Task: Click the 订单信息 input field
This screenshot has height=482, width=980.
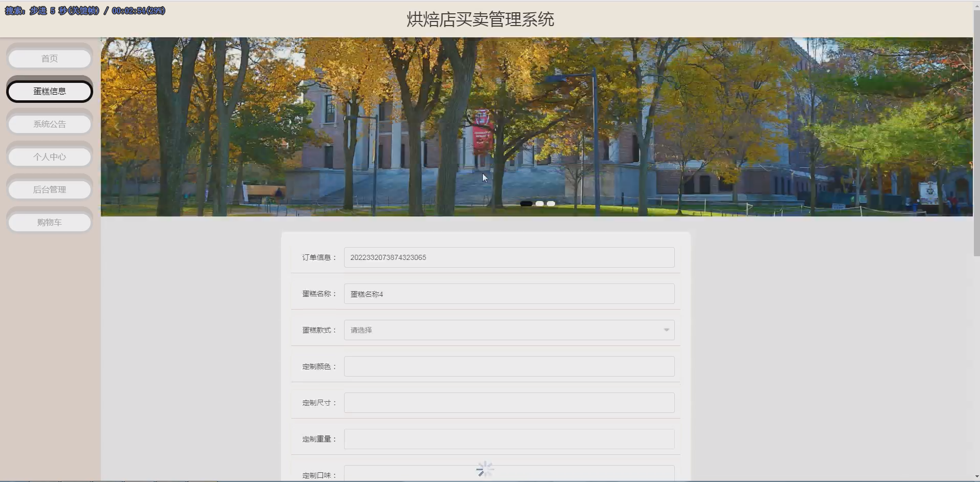Action: point(509,257)
